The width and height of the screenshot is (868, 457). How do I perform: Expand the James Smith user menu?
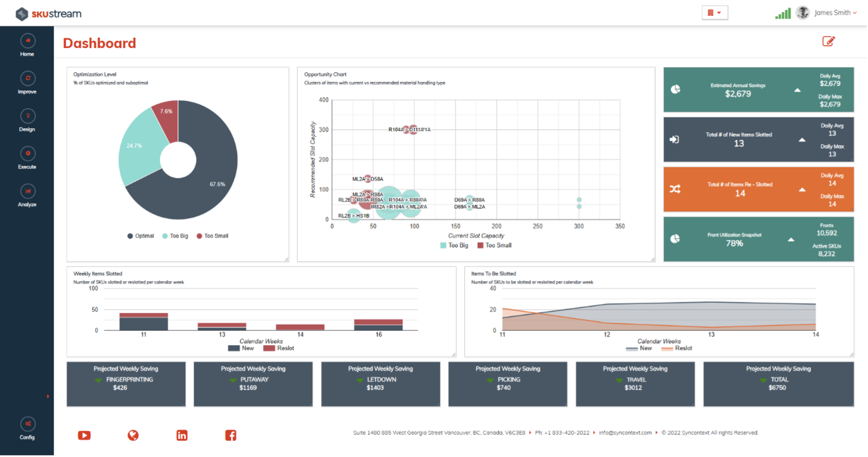tap(836, 13)
